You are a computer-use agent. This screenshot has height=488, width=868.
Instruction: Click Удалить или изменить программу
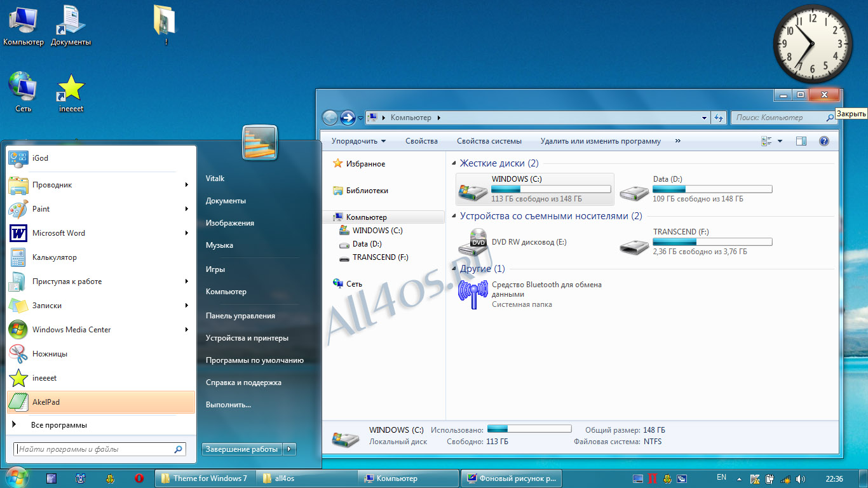point(600,141)
